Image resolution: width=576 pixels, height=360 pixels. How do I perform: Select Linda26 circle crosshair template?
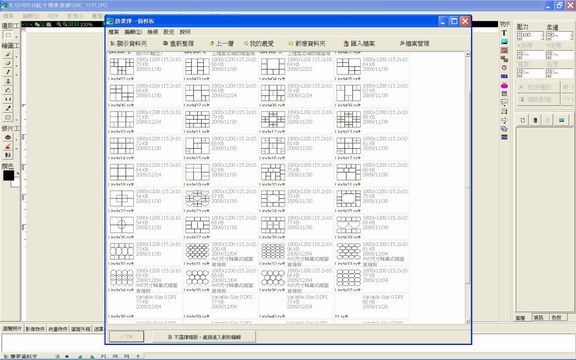[x=122, y=225]
